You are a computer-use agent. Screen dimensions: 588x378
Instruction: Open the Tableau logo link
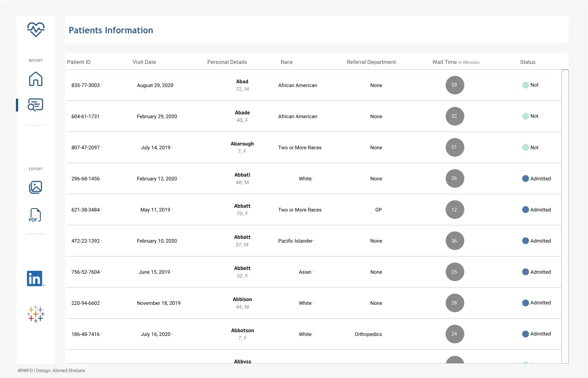pos(36,314)
